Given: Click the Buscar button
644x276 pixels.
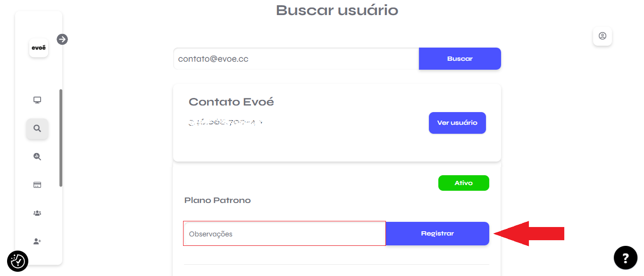Looking at the screenshot, I should click(460, 59).
